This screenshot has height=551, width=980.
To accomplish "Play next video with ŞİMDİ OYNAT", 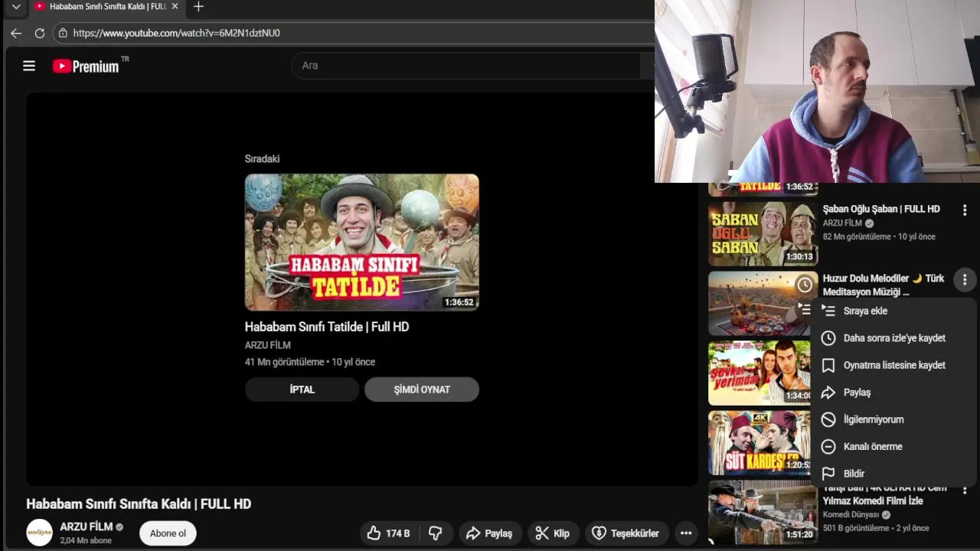I will pos(422,390).
